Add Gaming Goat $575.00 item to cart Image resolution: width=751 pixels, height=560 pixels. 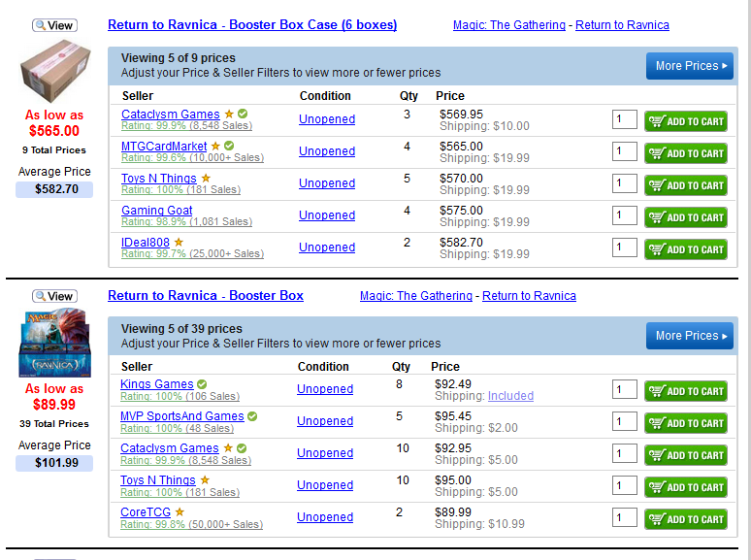(x=686, y=217)
